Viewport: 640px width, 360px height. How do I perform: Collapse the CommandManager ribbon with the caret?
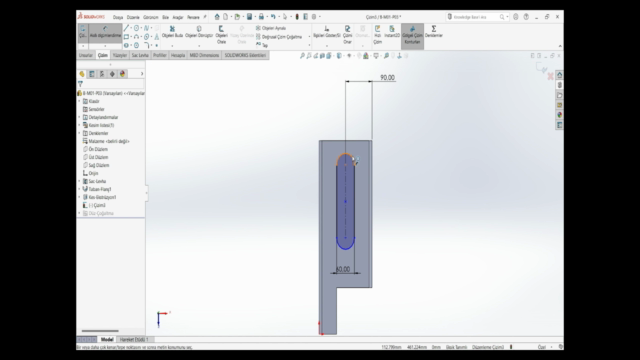(x=560, y=46)
